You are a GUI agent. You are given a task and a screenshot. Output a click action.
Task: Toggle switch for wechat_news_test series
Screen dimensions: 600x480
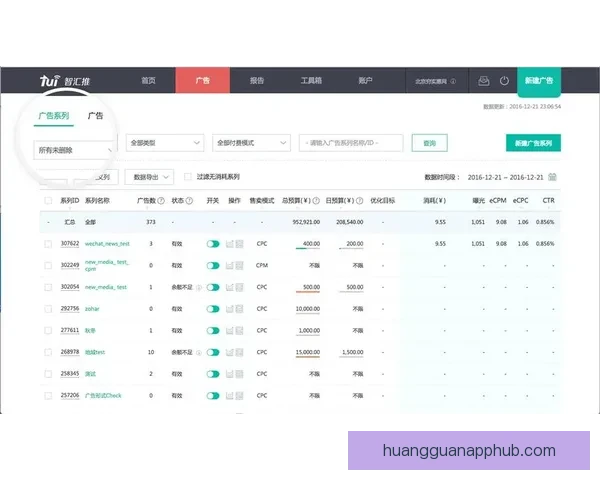[213, 244]
